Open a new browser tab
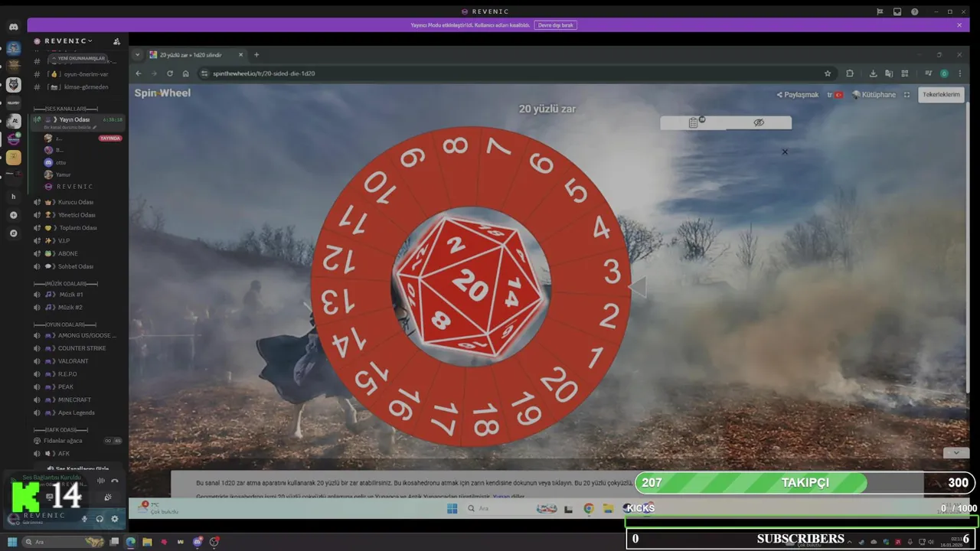980x551 pixels. pyautogui.click(x=256, y=55)
